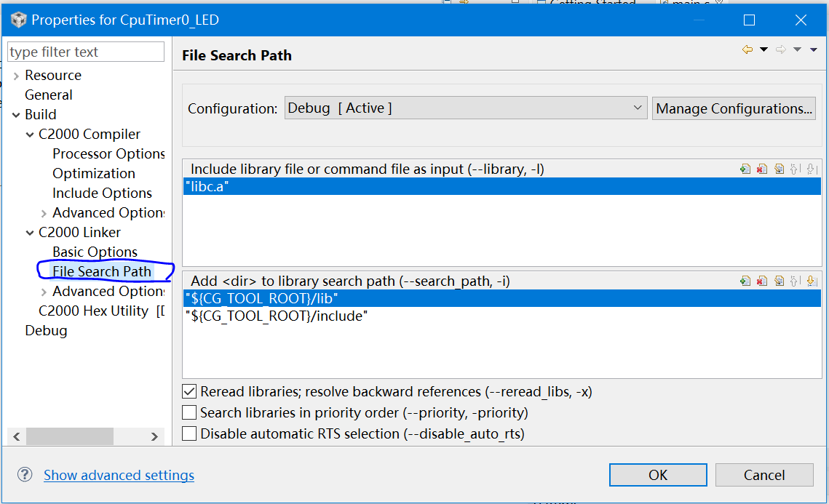Image resolution: width=829 pixels, height=504 pixels.
Task: Select Include Options in the tree
Action: 102,193
